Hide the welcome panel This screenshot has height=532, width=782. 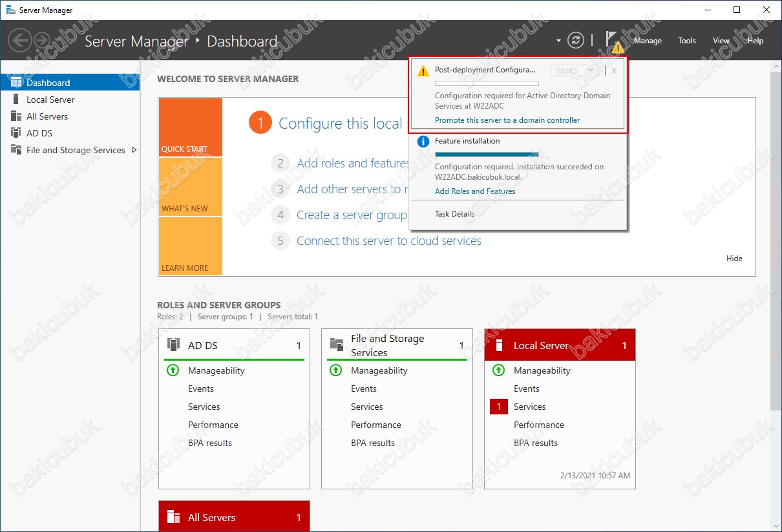(x=734, y=259)
